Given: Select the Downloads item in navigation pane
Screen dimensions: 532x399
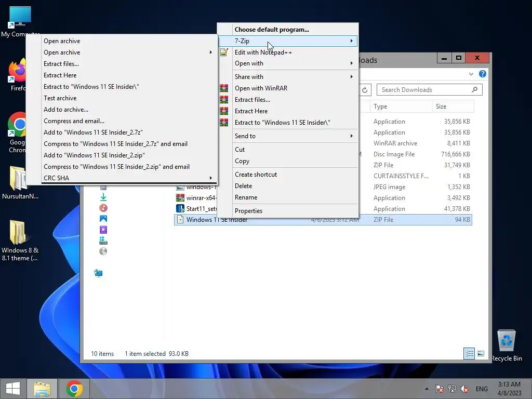Looking at the screenshot, I should [x=103, y=197].
